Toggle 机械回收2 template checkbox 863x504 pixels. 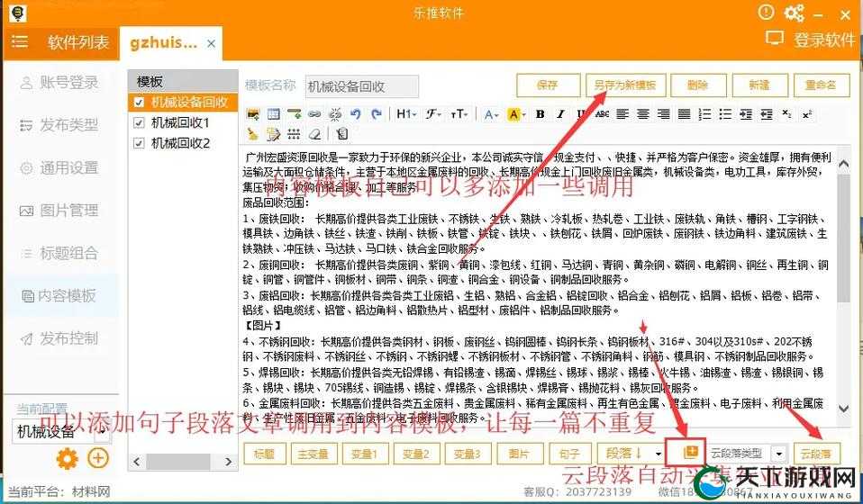tap(139, 143)
